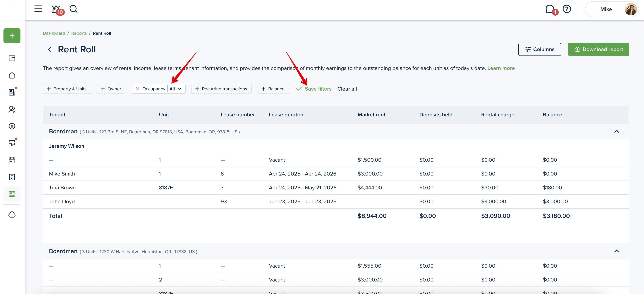644x294 pixels.
Task: Remove the Occupancy filter with X
Action: pyautogui.click(x=138, y=89)
